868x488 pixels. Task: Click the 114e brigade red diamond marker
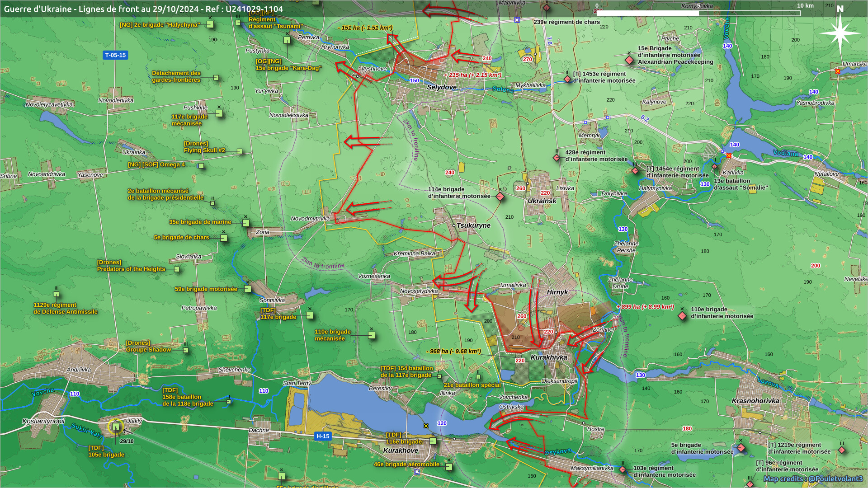click(x=500, y=197)
